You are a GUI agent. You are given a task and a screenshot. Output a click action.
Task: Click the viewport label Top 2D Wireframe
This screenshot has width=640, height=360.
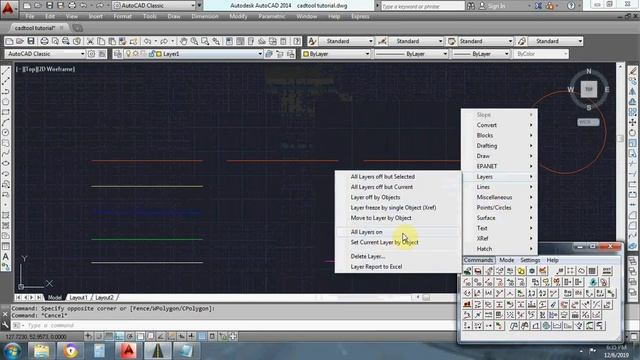tap(46, 69)
